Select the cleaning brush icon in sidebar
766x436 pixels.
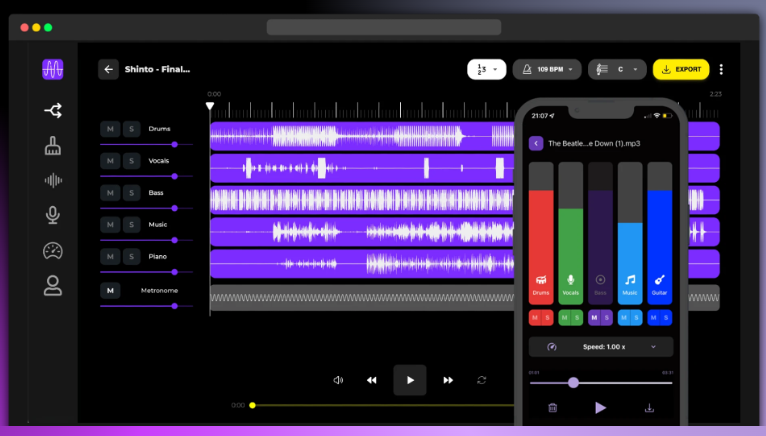(53, 146)
